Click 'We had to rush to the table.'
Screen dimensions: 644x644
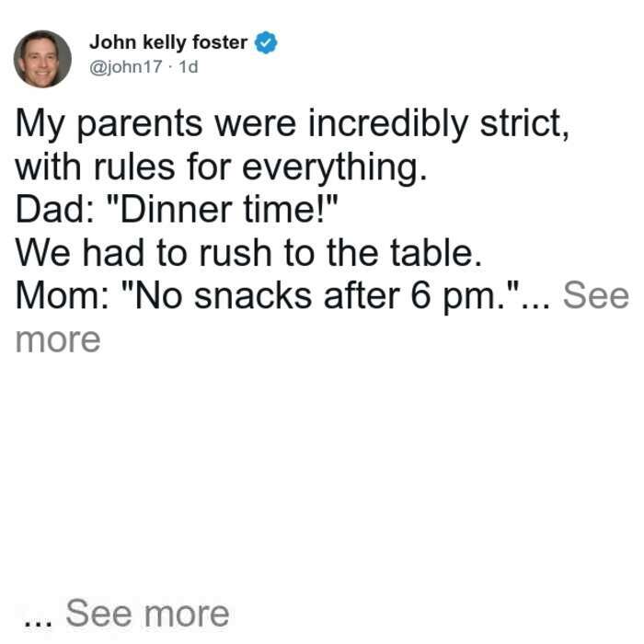[x=248, y=253]
